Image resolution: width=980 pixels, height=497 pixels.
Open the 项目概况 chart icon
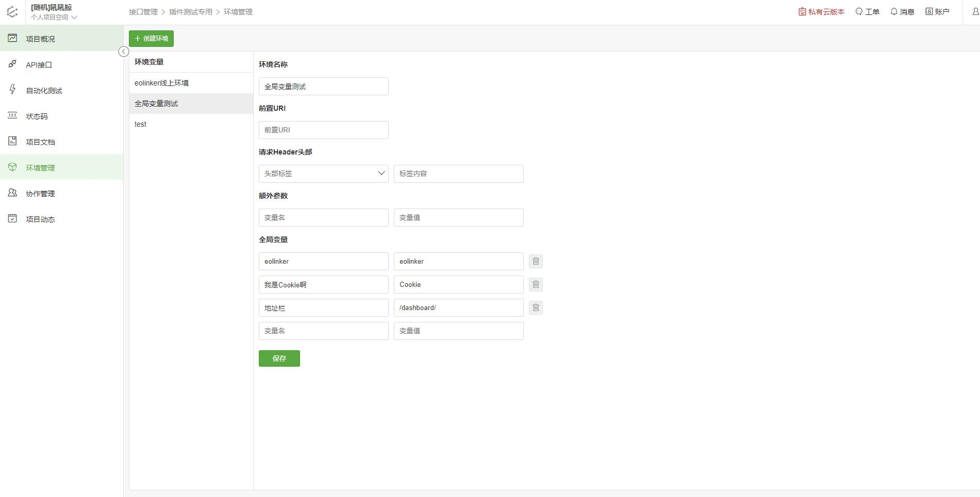pos(12,38)
